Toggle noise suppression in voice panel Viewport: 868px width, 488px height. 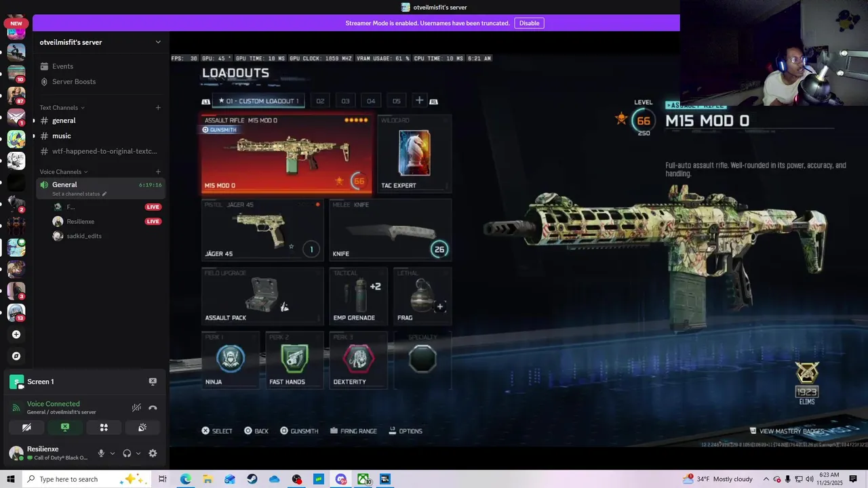pos(136,407)
